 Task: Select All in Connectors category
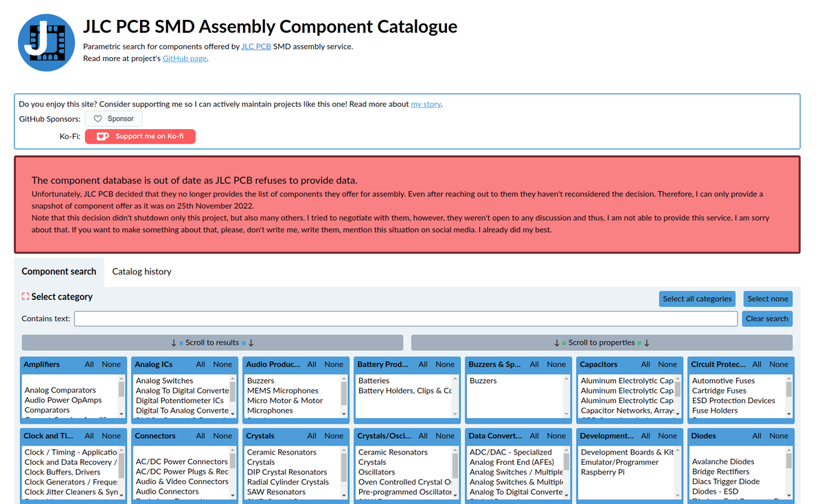point(201,436)
